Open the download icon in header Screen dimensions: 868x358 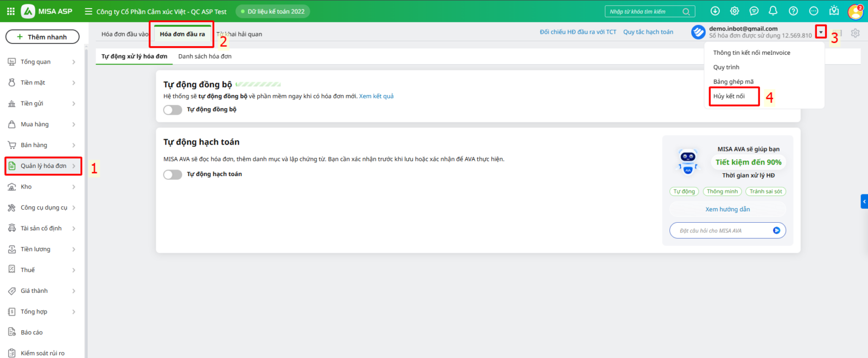pos(715,11)
